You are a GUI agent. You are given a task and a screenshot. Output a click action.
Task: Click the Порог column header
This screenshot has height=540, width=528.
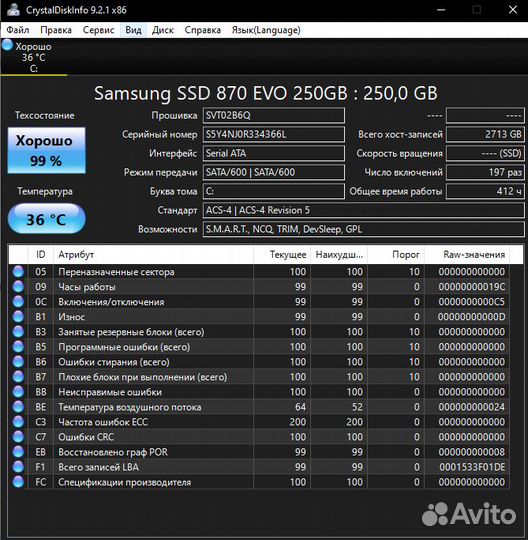click(396, 255)
